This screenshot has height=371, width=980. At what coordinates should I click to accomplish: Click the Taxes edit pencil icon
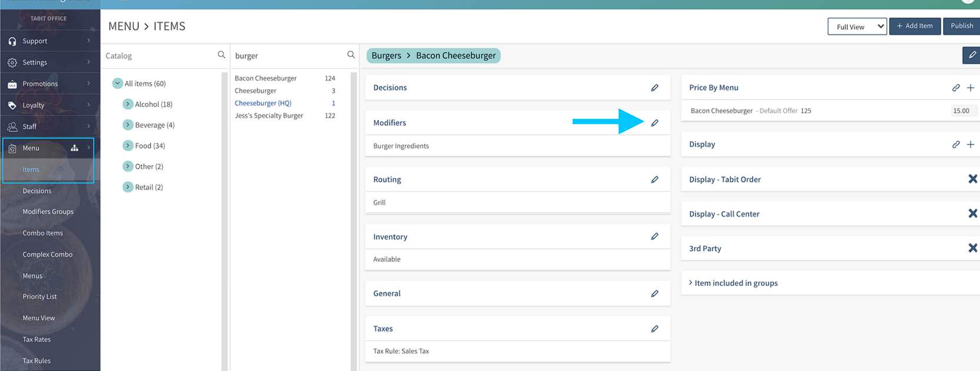(x=655, y=329)
